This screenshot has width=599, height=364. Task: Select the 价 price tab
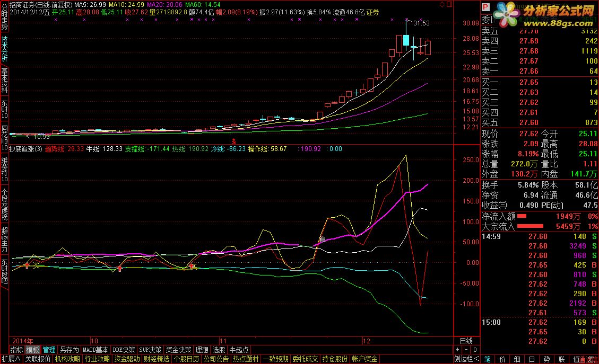click(x=502, y=359)
